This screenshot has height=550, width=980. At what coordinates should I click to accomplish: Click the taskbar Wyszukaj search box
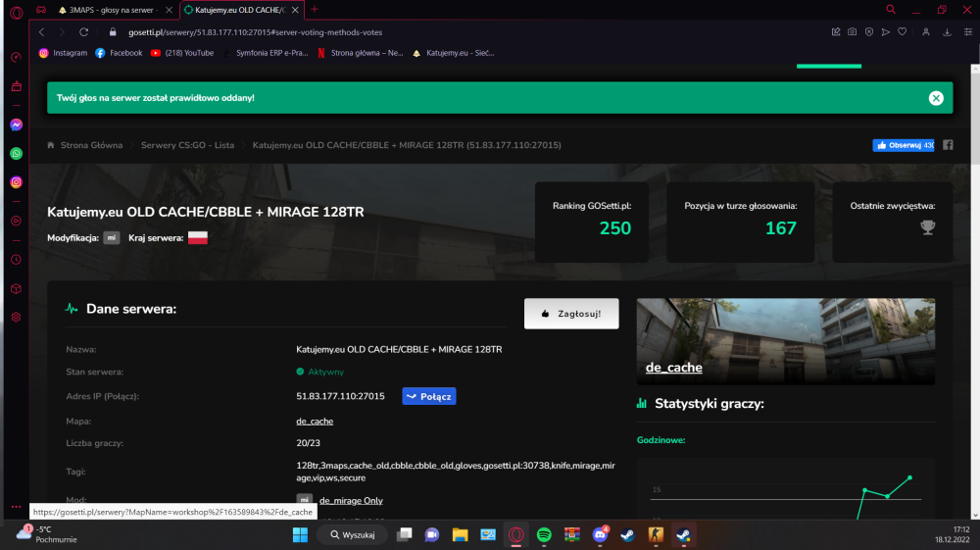tap(353, 535)
